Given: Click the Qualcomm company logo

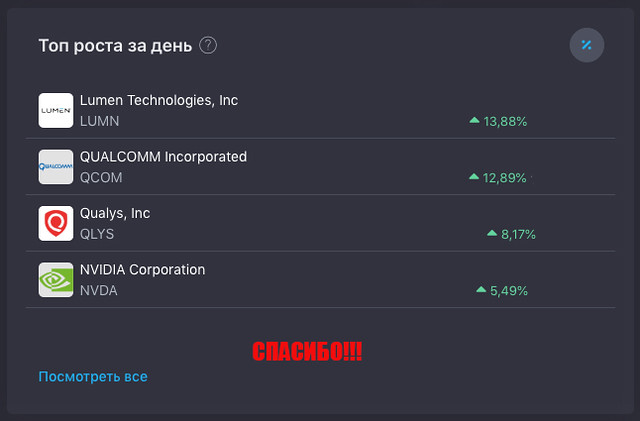Looking at the screenshot, I should 56,167.
